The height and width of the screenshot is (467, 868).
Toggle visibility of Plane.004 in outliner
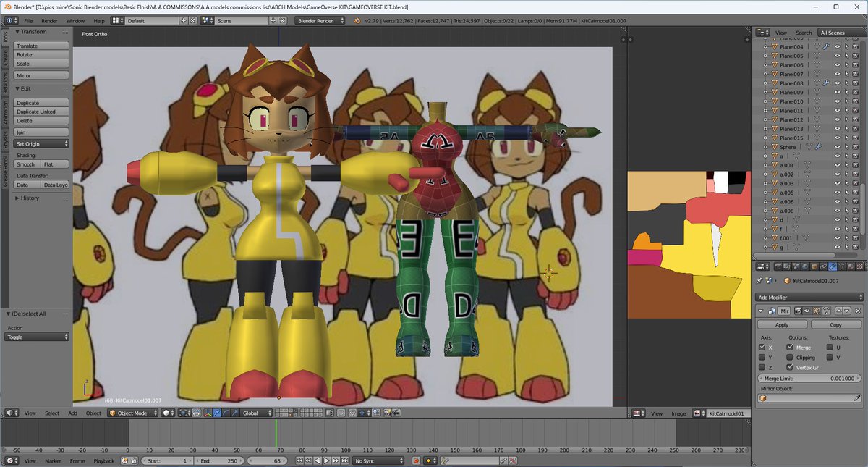[837, 46]
